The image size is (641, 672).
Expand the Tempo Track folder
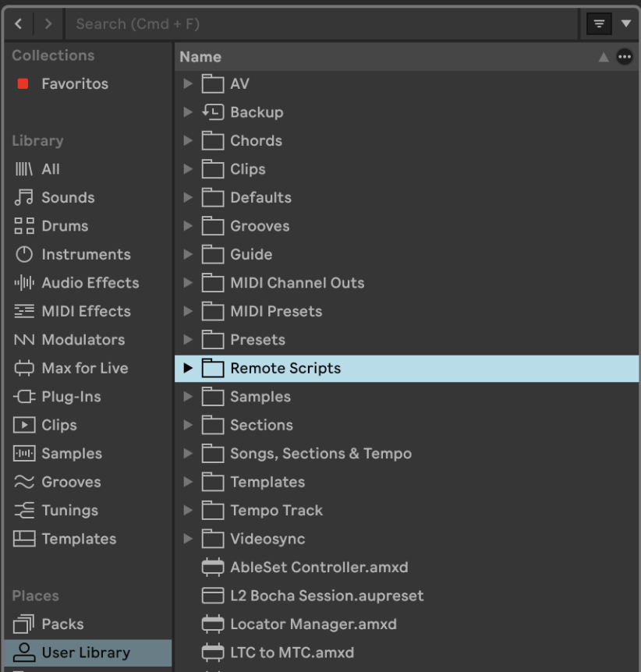[188, 511]
